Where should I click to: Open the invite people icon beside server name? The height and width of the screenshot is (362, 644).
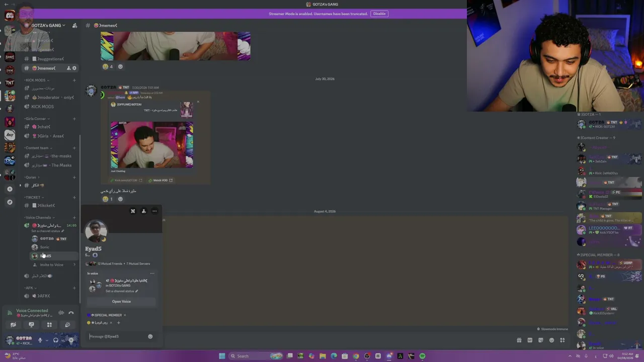[x=74, y=25]
